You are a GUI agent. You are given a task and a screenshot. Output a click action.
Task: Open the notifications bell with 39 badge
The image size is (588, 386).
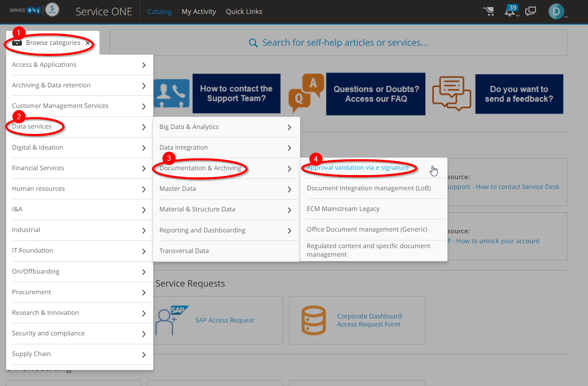coord(511,11)
